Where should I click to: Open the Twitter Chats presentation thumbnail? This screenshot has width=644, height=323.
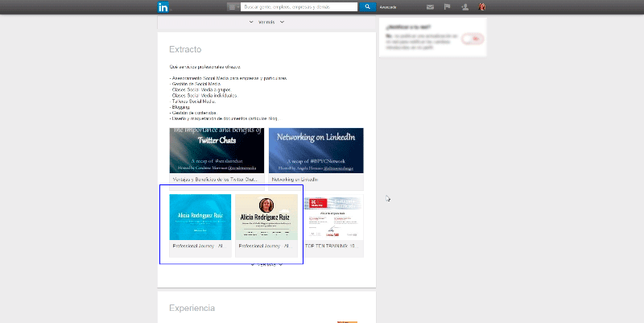(217, 151)
